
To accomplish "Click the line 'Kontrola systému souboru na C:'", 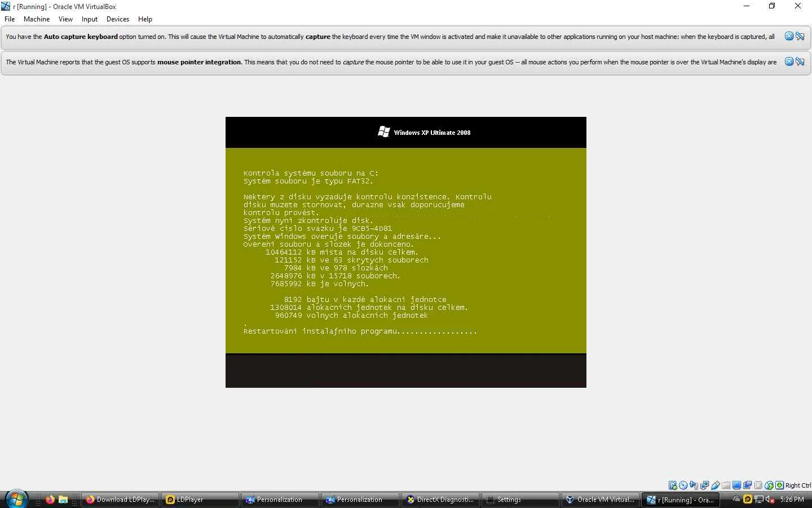I will 311,173.
